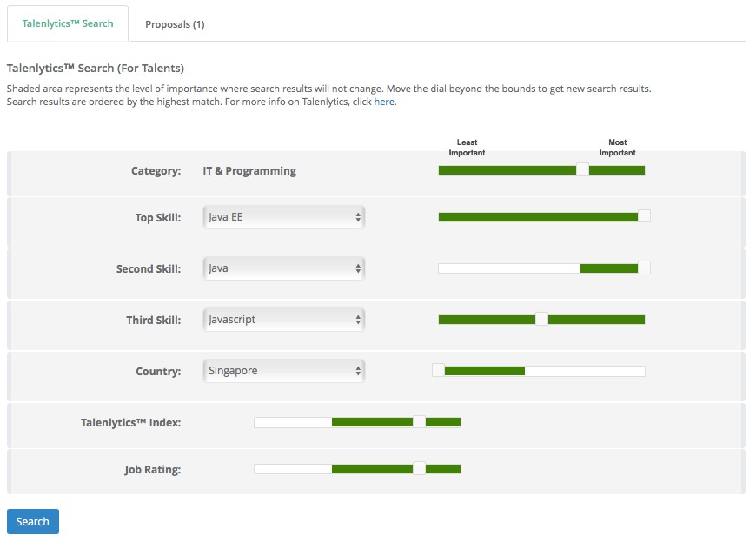Click the Country importance slider handle
The height and width of the screenshot is (542, 756).
[x=438, y=370]
